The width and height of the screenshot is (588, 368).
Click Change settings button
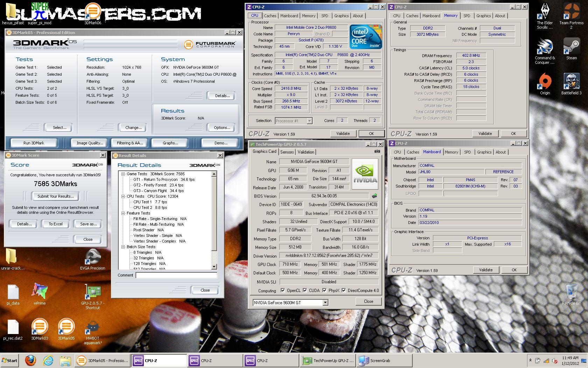click(133, 128)
